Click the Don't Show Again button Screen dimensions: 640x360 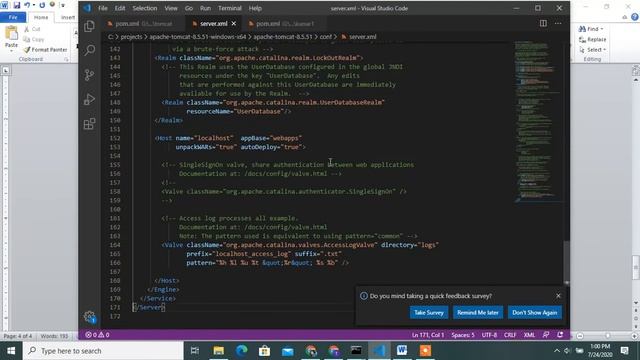[x=535, y=312]
